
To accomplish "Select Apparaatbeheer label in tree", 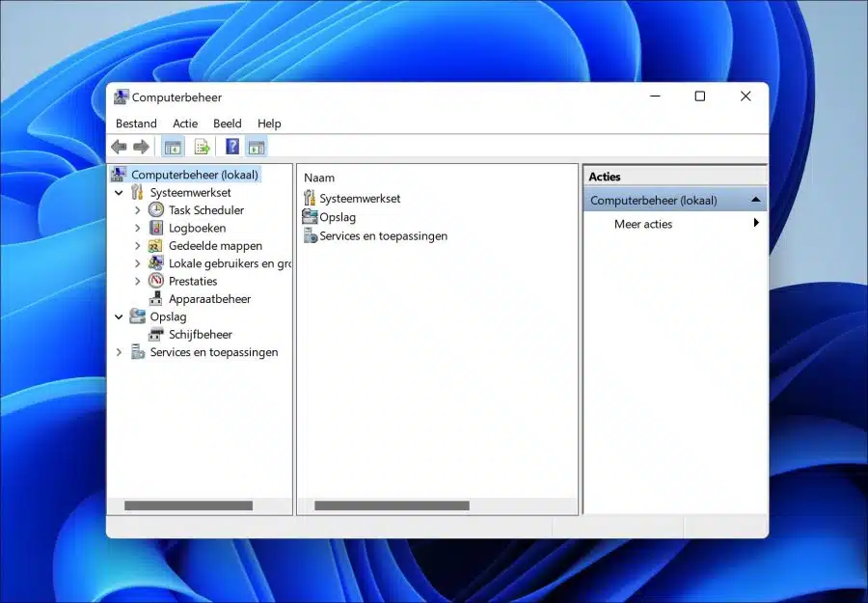I will pos(210,299).
